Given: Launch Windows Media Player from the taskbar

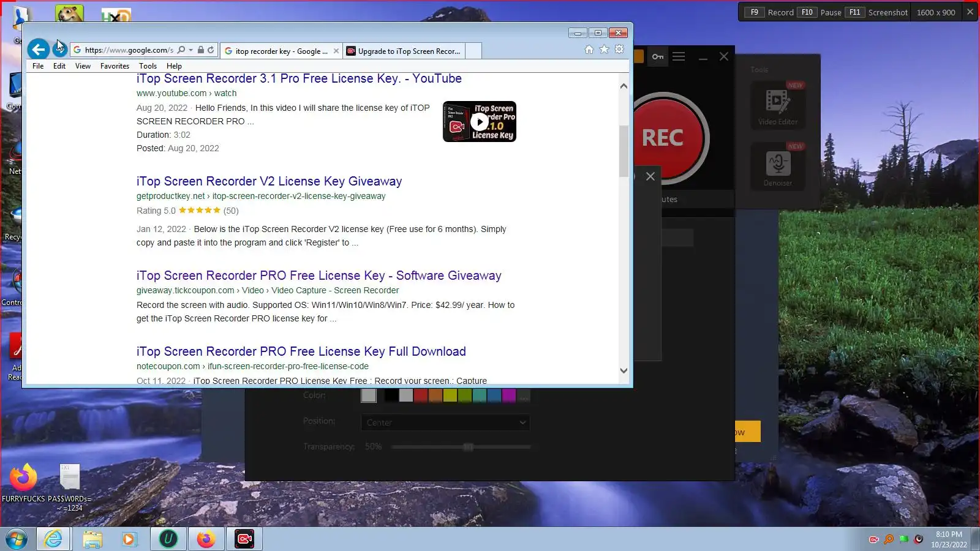Looking at the screenshot, I should [x=129, y=539].
